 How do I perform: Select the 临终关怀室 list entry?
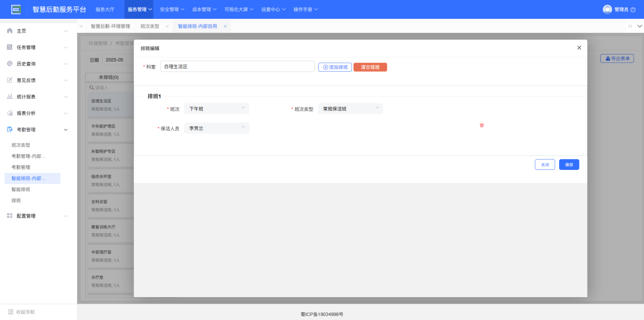tap(110, 180)
